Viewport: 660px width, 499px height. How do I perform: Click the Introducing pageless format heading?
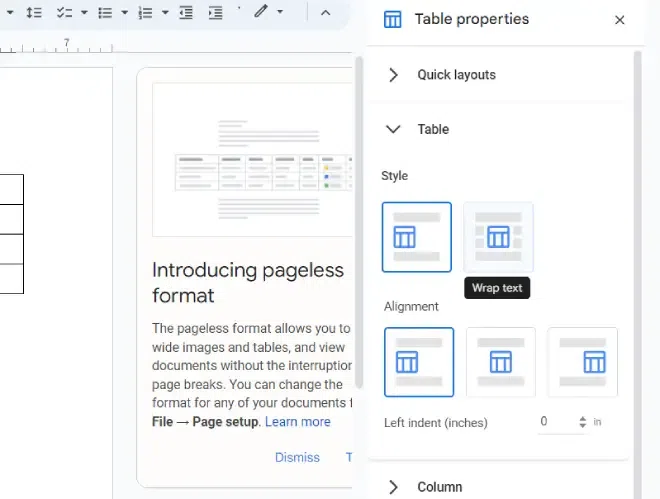point(248,282)
